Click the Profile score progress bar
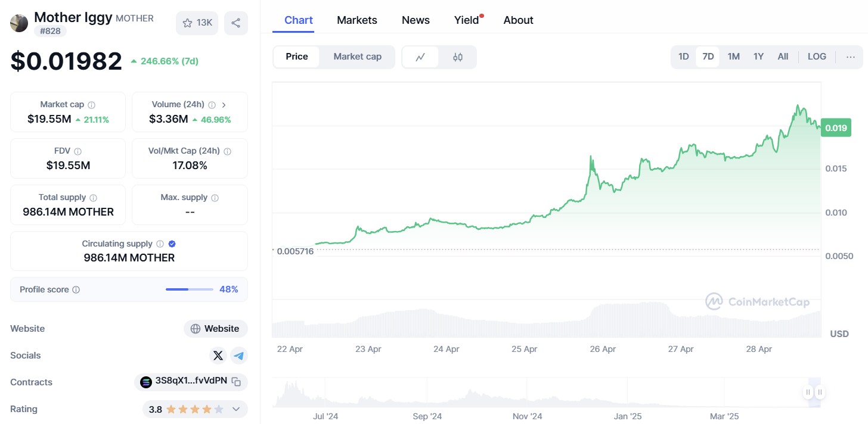 point(189,289)
